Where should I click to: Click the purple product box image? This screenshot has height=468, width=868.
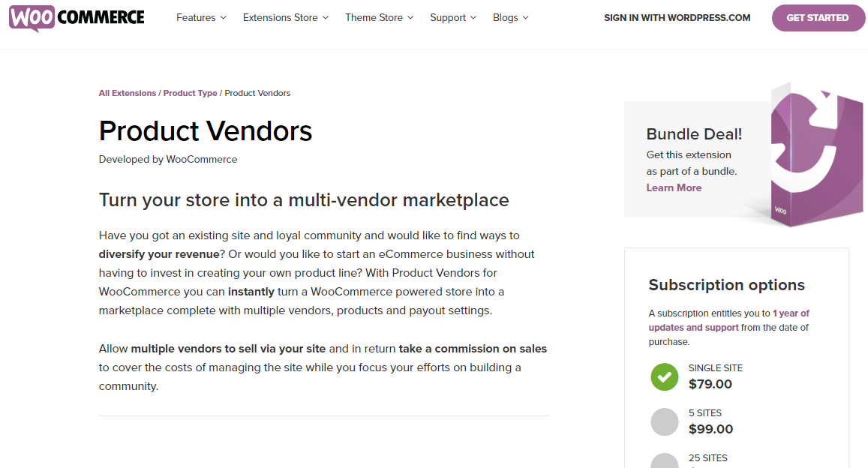[x=816, y=155]
